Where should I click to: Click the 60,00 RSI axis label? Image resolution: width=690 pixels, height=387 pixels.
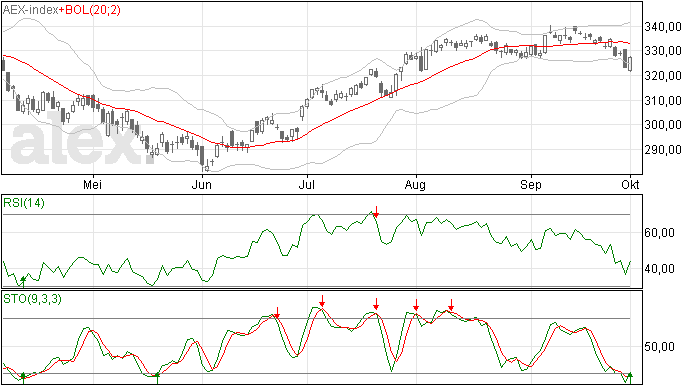pyautogui.click(x=659, y=232)
